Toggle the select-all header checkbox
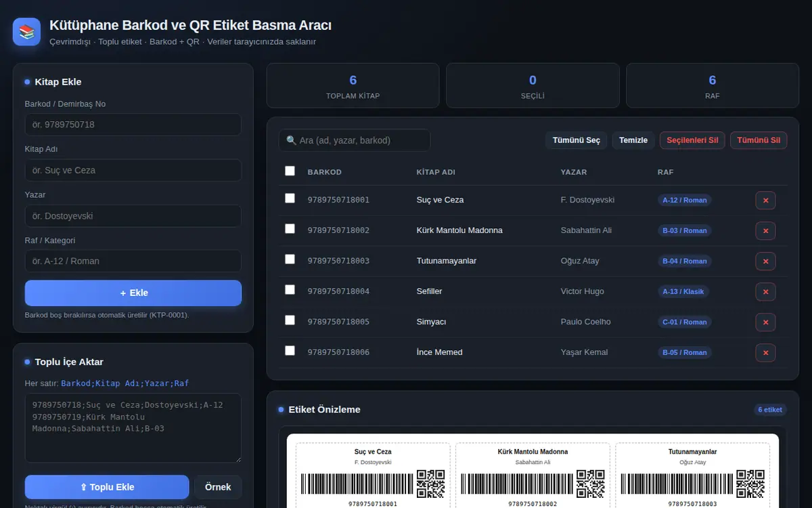The width and height of the screenshot is (812, 508). (x=290, y=171)
